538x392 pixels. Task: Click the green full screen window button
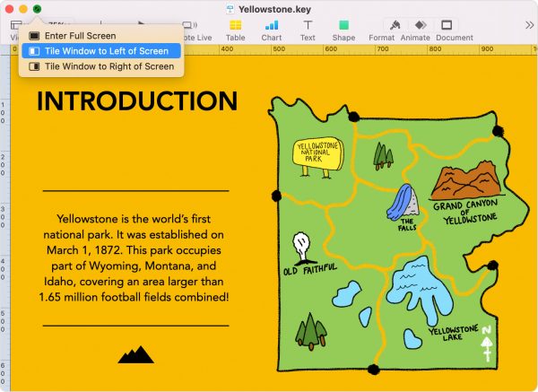(37, 9)
